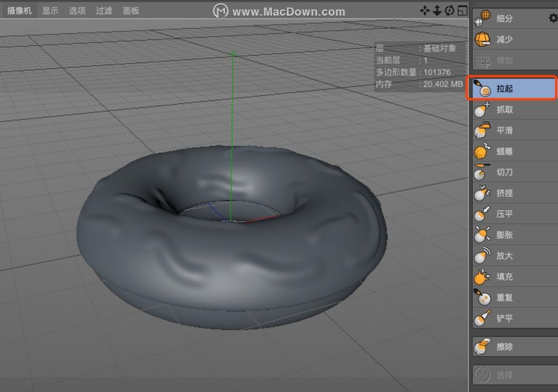Click the viewport zoom (dolly) arrows icon
The height and width of the screenshot is (392, 558).
(437, 11)
